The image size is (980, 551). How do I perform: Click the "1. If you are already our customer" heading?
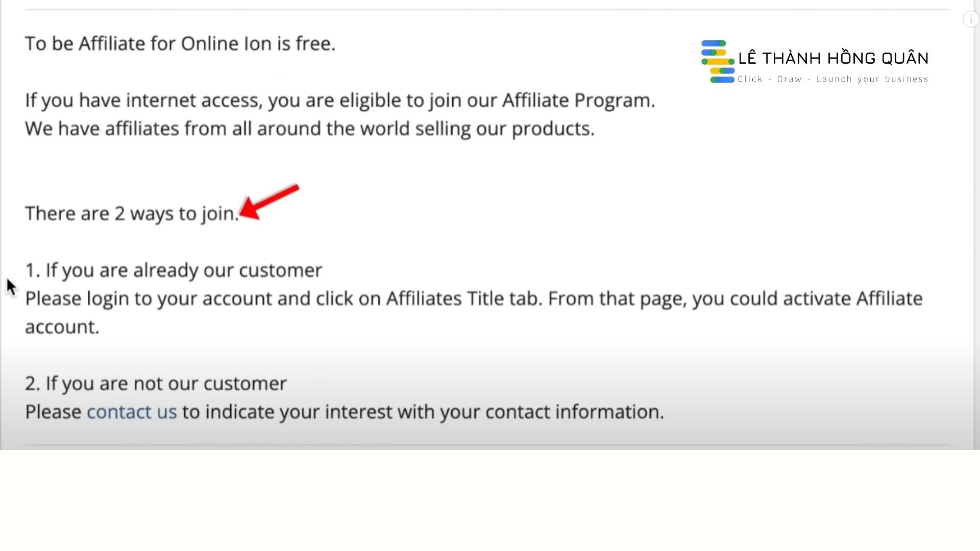pyautogui.click(x=174, y=270)
